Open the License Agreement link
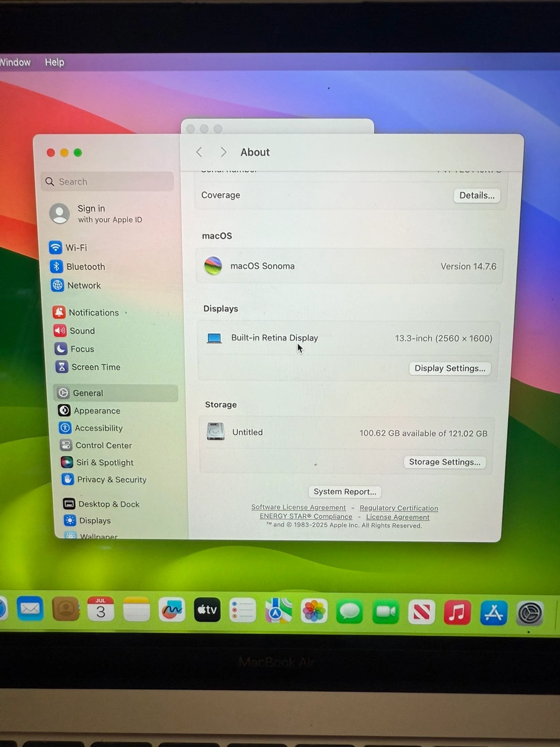 (x=398, y=517)
